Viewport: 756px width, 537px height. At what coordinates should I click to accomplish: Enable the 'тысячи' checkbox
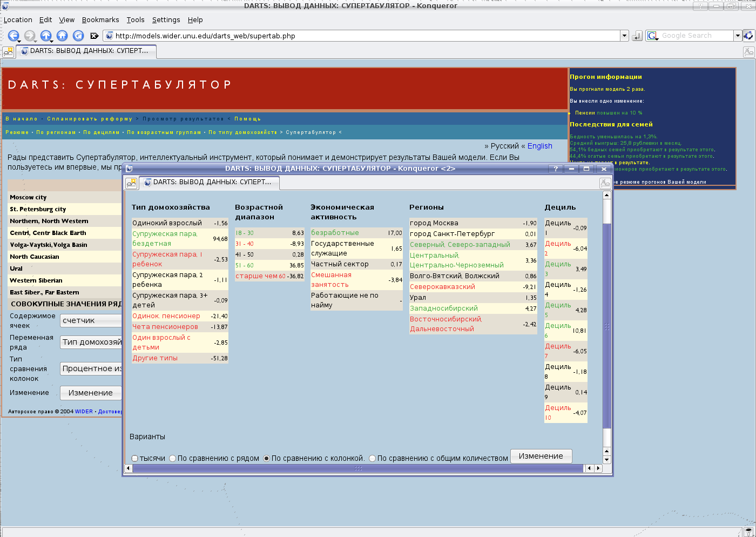click(135, 458)
